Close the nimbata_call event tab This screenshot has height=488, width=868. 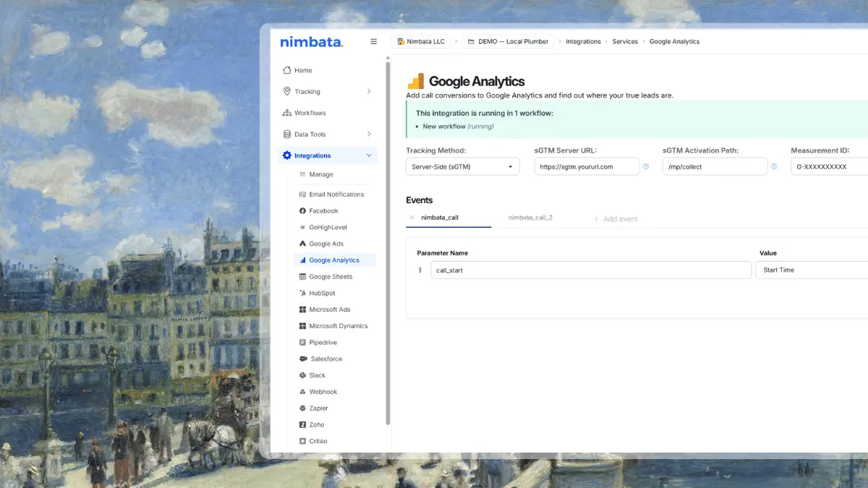click(412, 218)
